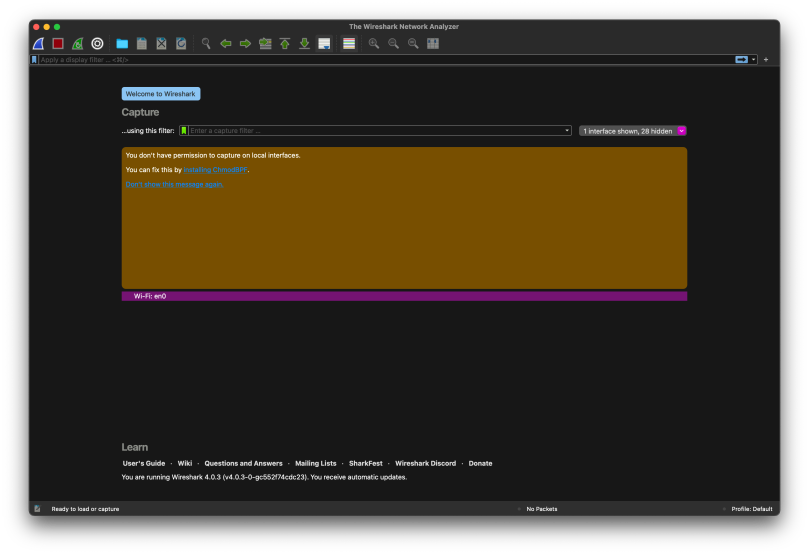
Task: Open capture options with the target icon
Action: pos(97,44)
